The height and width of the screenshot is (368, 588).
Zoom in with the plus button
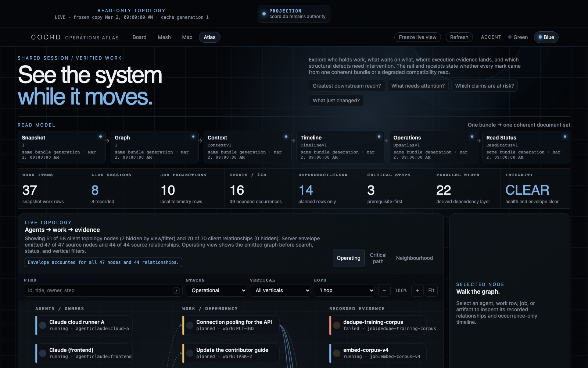(417, 290)
